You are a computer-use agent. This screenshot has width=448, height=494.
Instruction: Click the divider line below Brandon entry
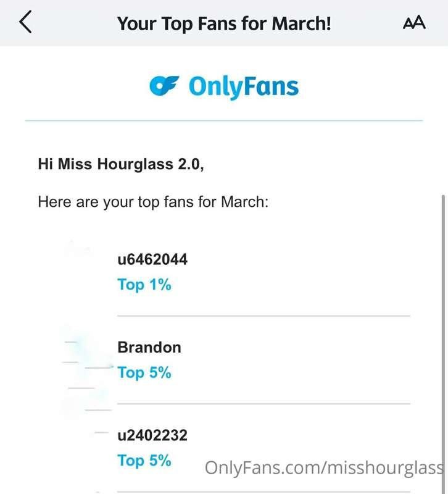click(x=264, y=404)
